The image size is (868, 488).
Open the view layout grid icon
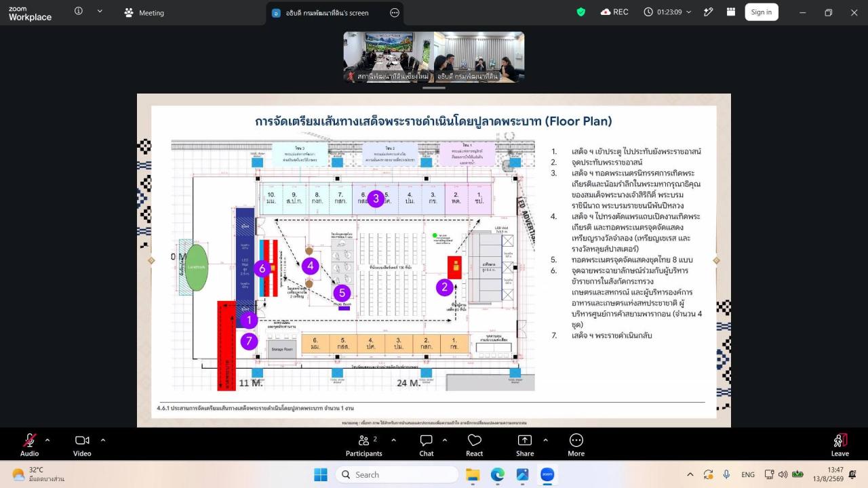(731, 12)
